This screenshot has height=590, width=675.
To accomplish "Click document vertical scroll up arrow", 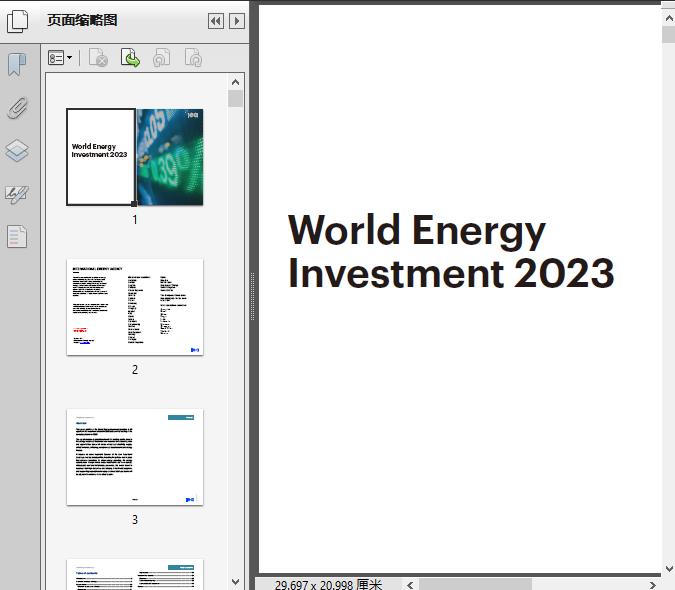I will [x=669, y=18].
